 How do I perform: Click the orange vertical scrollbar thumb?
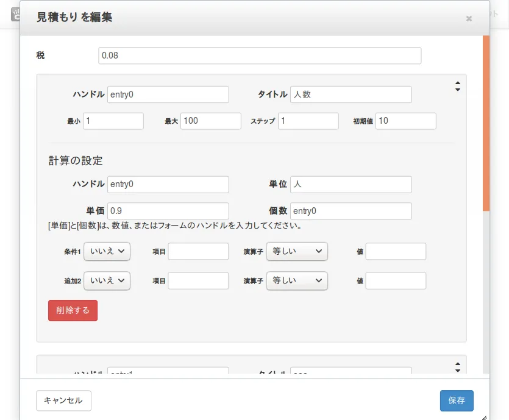click(x=486, y=122)
